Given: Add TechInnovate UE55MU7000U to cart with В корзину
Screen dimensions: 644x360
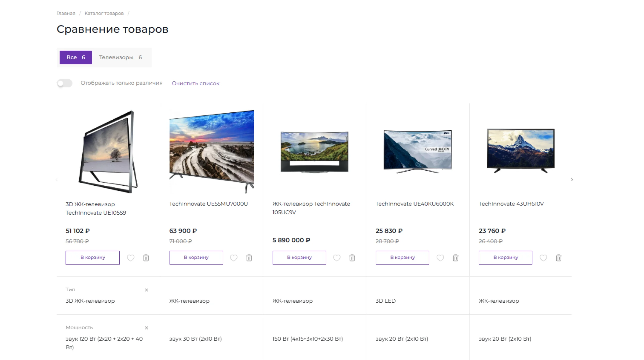Looking at the screenshot, I should [x=196, y=258].
